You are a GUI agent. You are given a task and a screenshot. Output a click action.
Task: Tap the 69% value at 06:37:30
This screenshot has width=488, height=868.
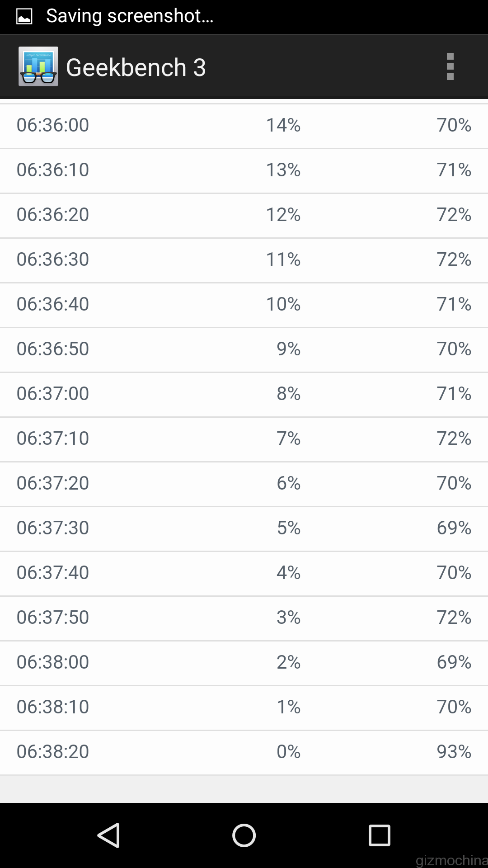[x=454, y=528]
